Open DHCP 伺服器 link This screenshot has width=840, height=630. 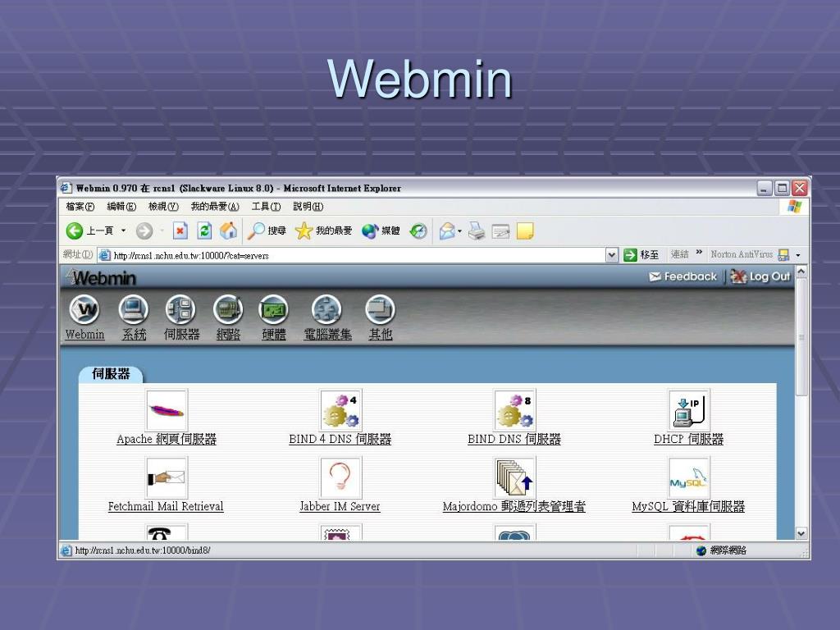pos(689,440)
